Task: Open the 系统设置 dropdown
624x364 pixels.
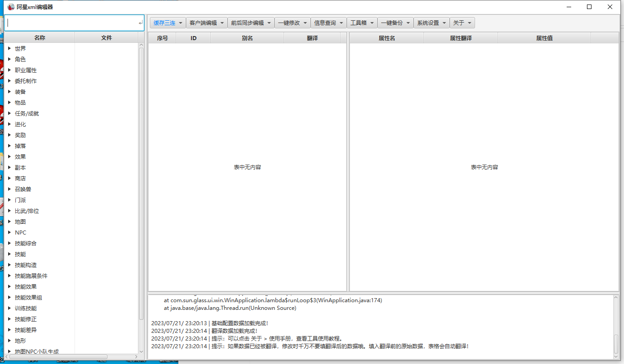Action: click(x=431, y=23)
